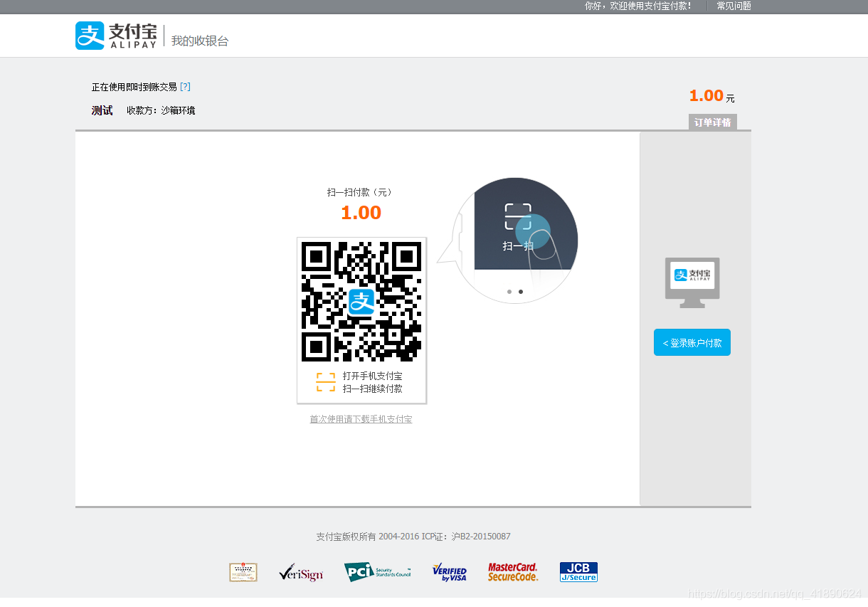868x607 pixels.
Task: Click the 收款方：沙箱环境 text
Action: [x=161, y=110]
